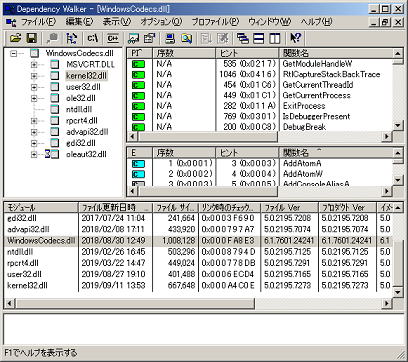
Task: Select kernel32.dll row in module list
Action: 199,286
